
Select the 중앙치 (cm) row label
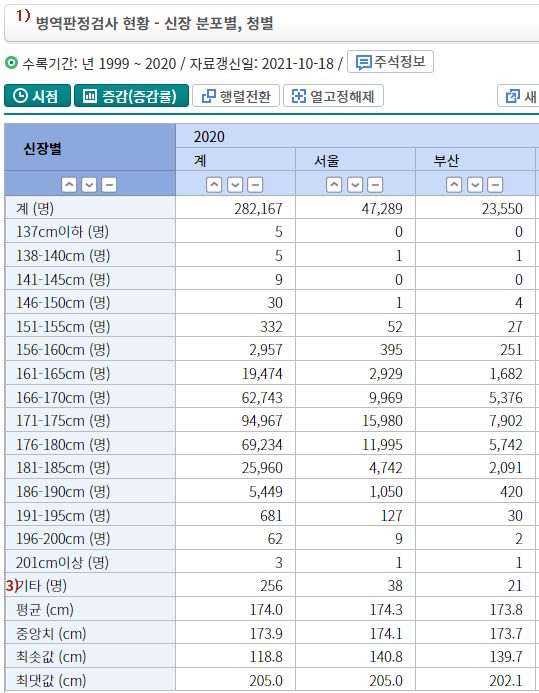51,634
